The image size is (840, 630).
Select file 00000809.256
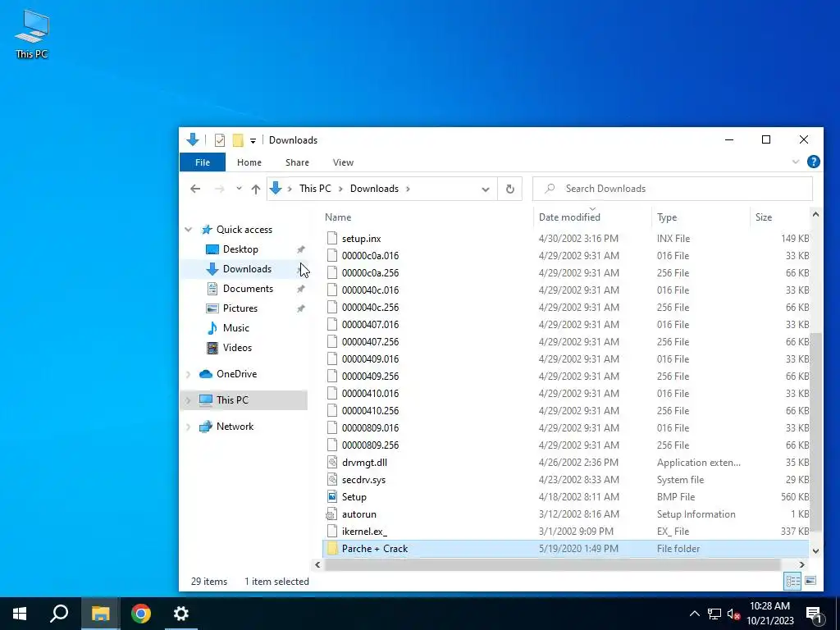(x=567, y=445)
